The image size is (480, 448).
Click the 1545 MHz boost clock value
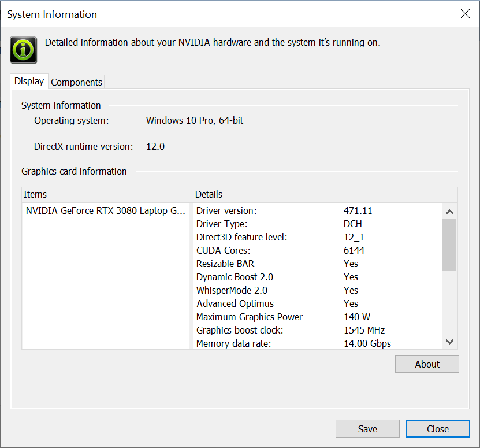[364, 330]
